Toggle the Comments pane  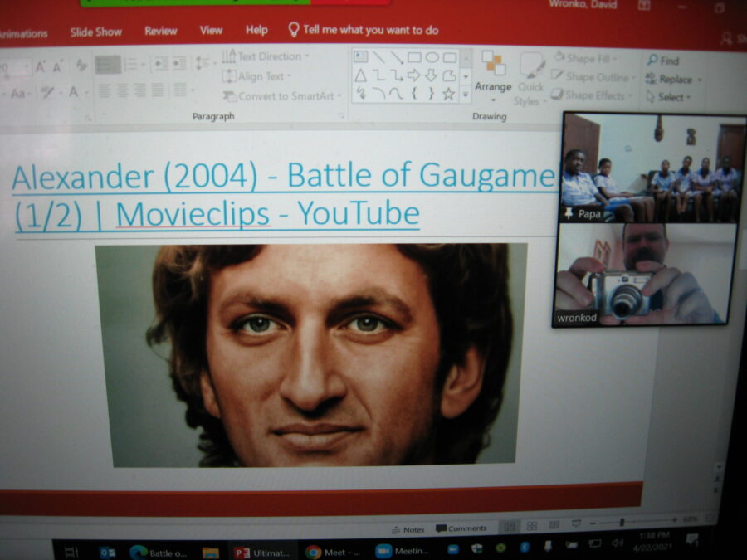(461, 528)
